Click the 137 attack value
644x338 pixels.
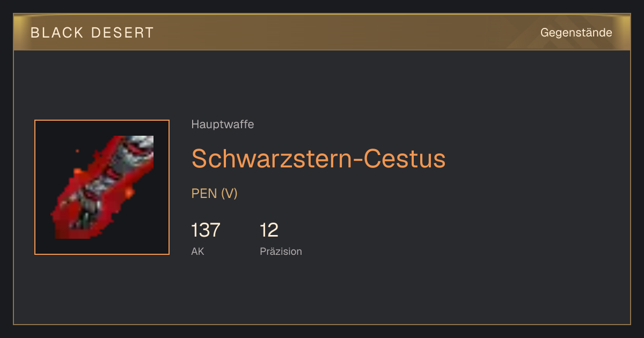pos(206,230)
